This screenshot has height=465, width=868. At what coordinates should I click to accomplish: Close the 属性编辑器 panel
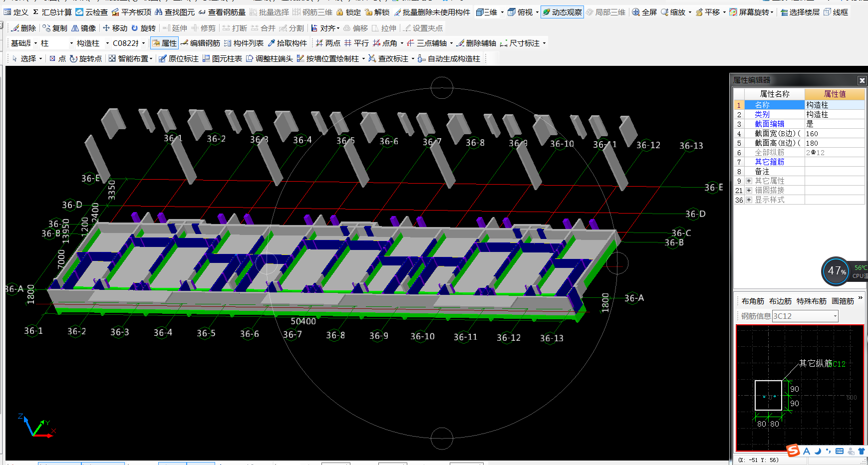click(x=862, y=80)
